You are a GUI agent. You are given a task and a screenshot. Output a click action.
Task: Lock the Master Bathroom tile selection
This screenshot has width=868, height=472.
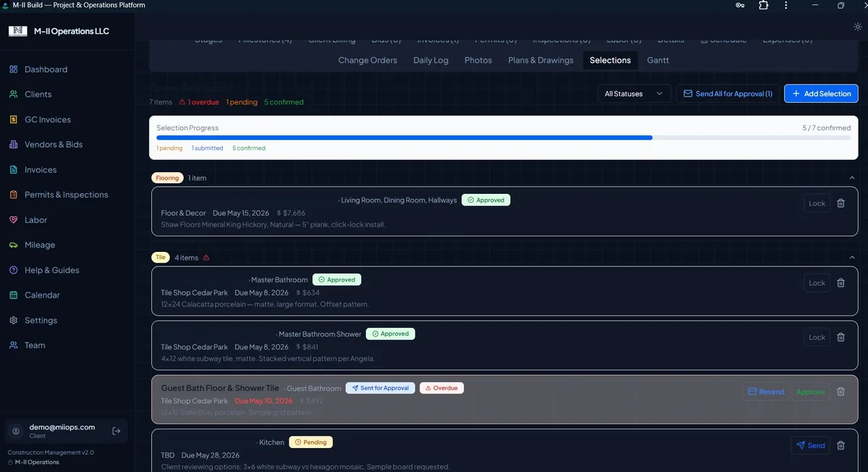(x=817, y=283)
